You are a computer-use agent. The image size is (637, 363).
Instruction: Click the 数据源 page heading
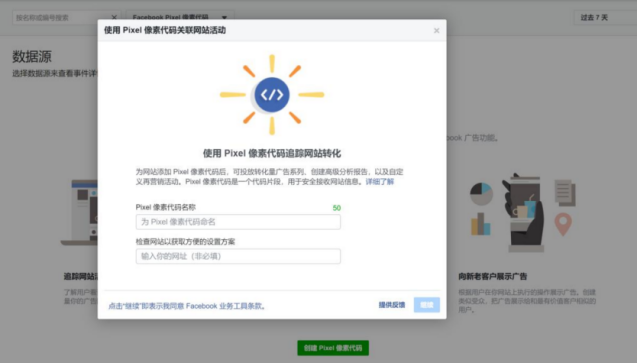coord(32,56)
